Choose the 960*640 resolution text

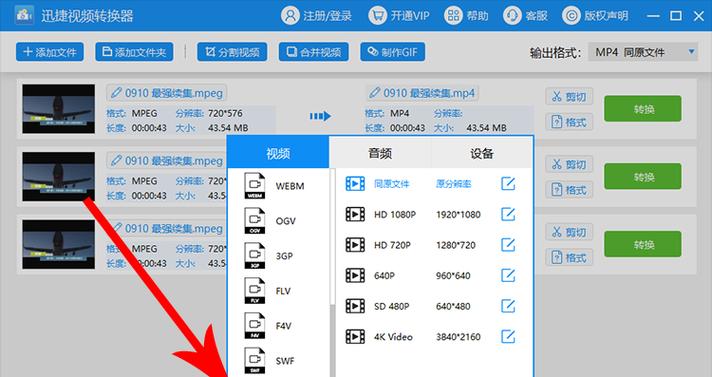pyautogui.click(x=453, y=275)
